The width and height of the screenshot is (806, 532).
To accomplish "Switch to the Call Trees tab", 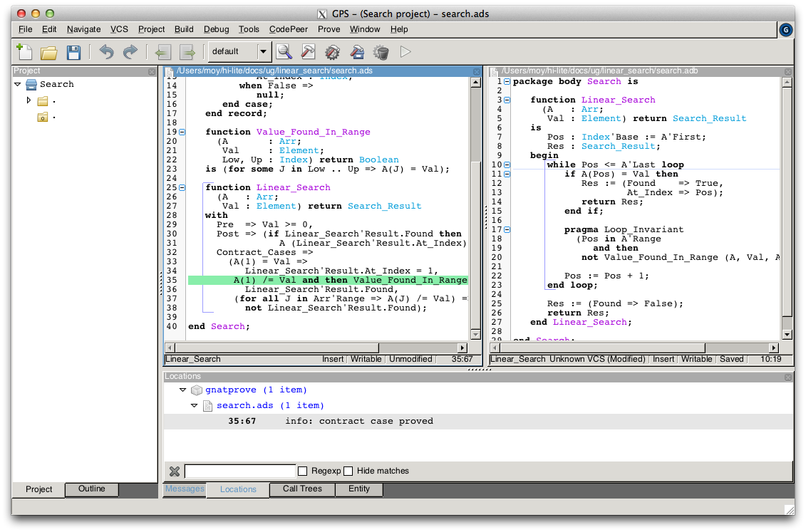I will pos(302,489).
